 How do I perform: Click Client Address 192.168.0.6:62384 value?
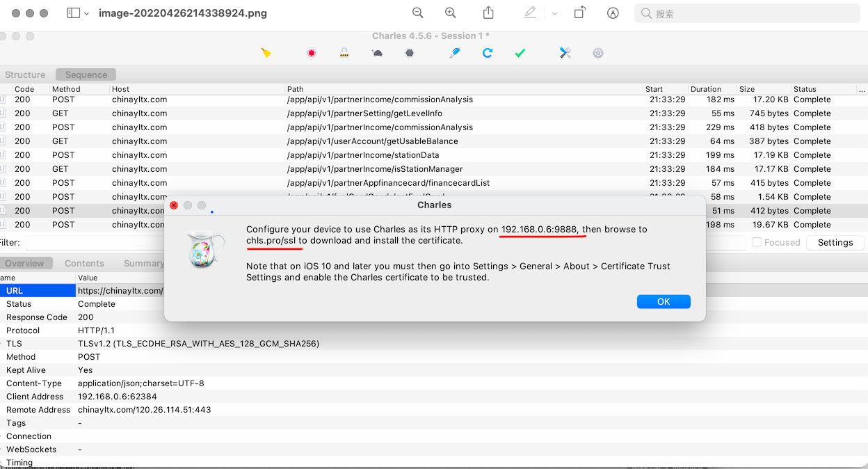coord(118,397)
